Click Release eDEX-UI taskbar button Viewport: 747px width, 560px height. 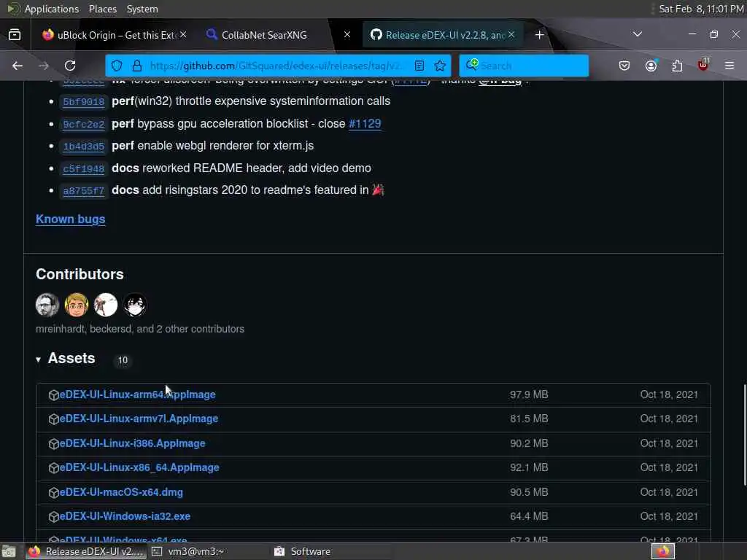86,551
